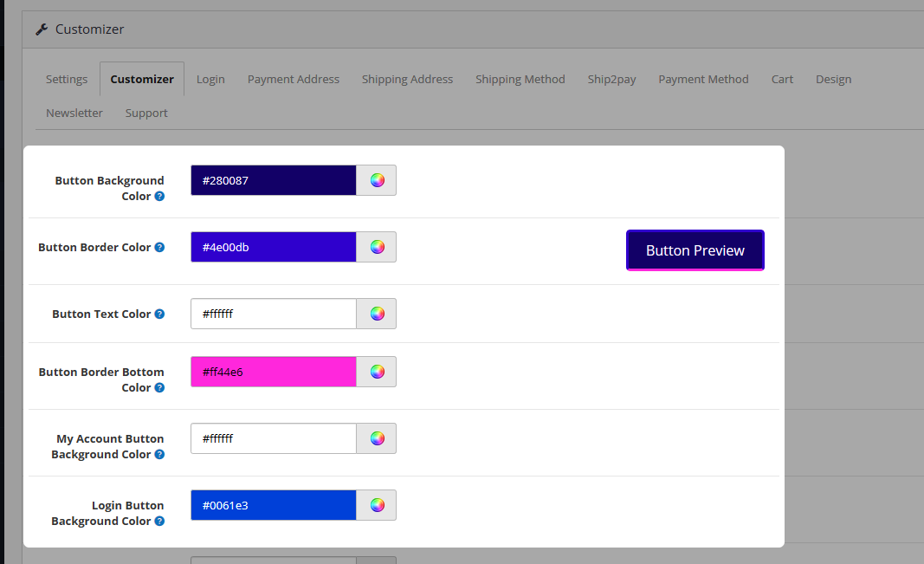Click the pink #ff44e6 color field

pyautogui.click(x=273, y=372)
